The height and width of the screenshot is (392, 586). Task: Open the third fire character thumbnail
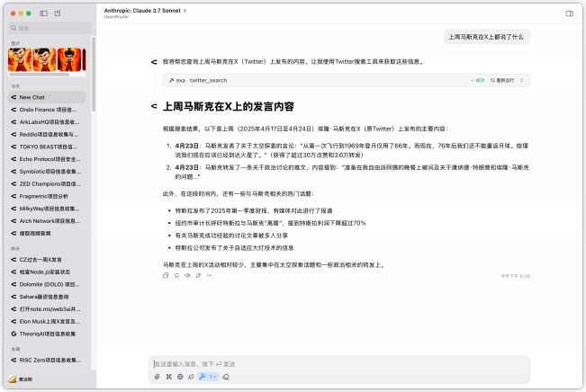pos(69,59)
